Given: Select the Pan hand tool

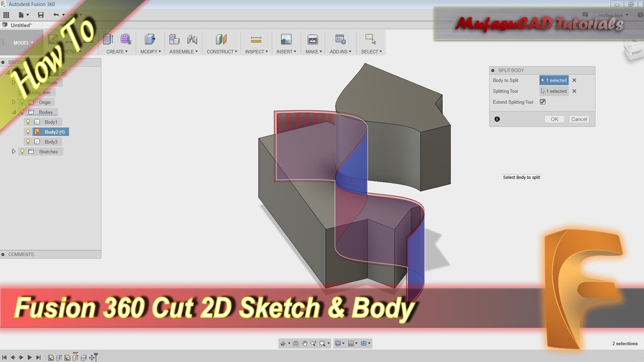Looking at the screenshot, I should pos(305,343).
